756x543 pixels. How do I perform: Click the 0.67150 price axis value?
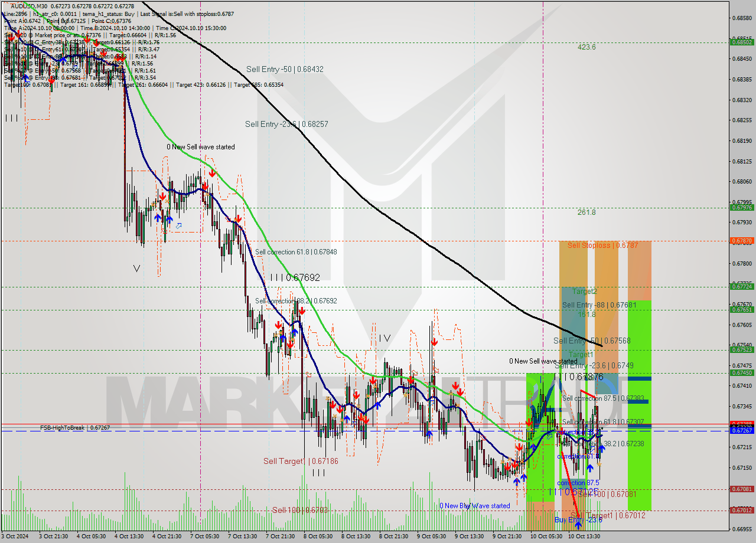pyautogui.click(x=742, y=467)
